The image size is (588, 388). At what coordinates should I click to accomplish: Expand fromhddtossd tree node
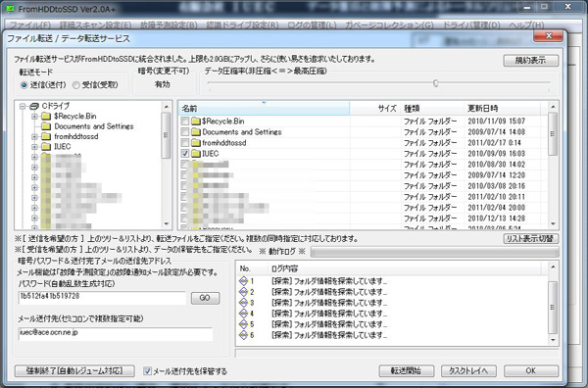[34, 137]
